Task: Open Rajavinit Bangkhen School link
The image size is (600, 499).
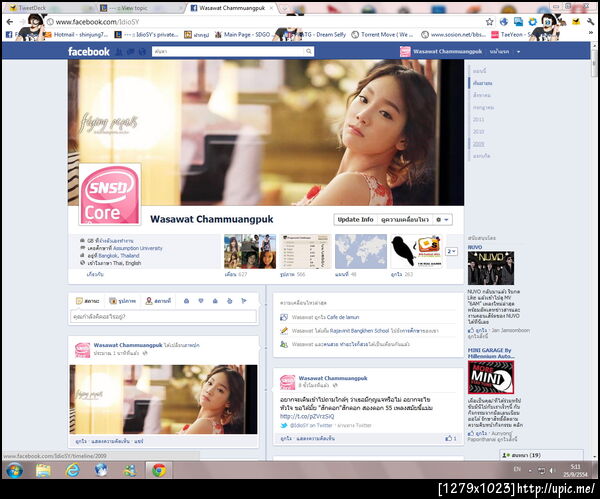Action: (x=359, y=331)
